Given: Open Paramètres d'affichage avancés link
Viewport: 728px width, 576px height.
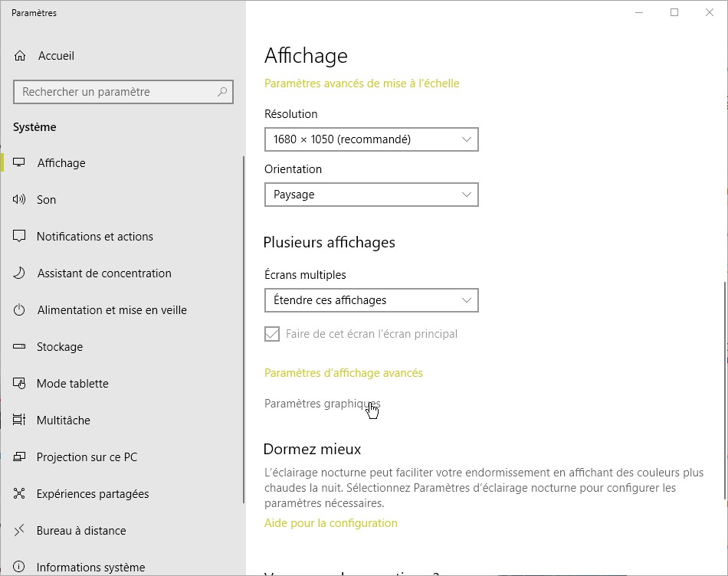Looking at the screenshot, I should [343, 373].
